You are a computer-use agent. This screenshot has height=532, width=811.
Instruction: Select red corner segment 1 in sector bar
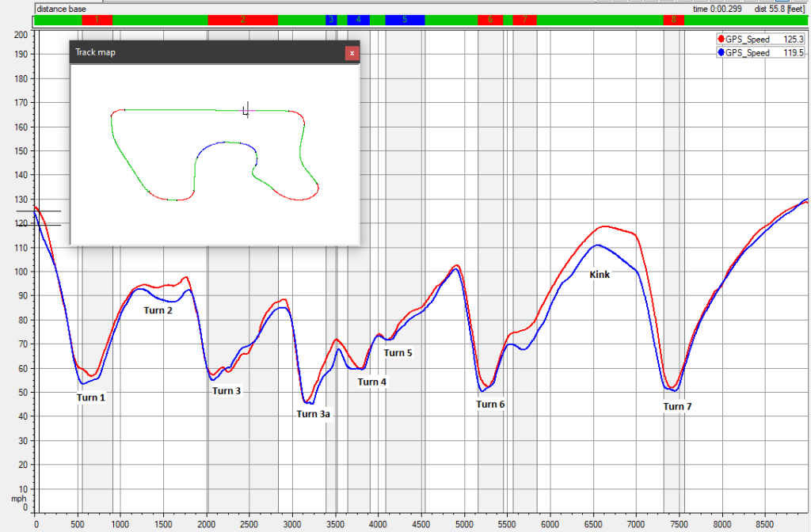click(97, 20)
